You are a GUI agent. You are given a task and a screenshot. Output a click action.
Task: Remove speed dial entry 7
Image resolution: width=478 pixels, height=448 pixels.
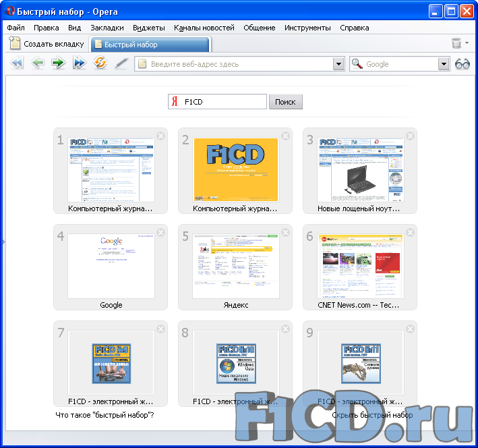tap(160, 329)
